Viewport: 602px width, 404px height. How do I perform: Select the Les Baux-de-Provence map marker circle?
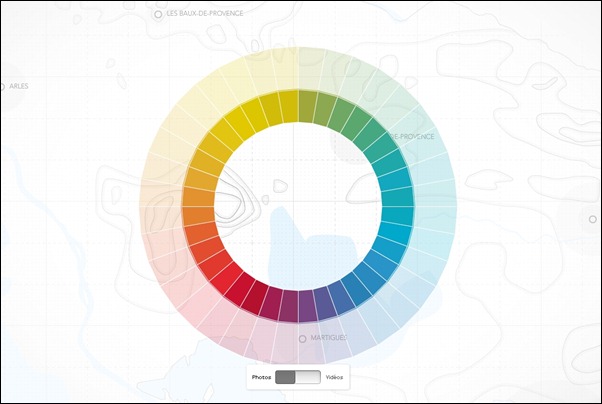(x=158, y=14)
